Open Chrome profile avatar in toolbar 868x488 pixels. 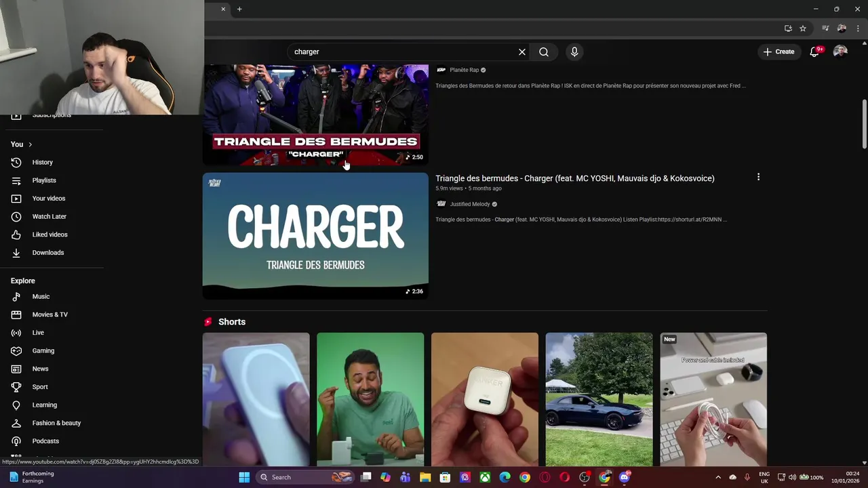[x=842, y=28]
